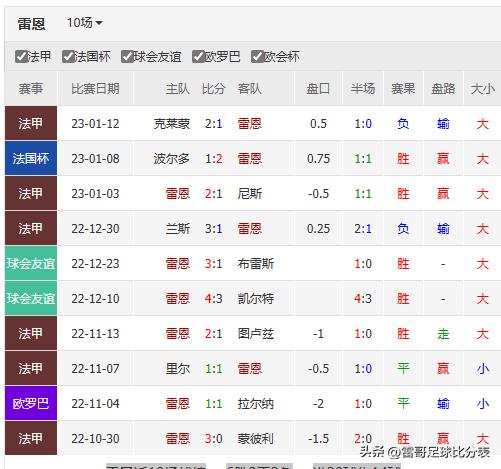
Task: Click the 雷恩 team title at top
Action: [31, 24]
